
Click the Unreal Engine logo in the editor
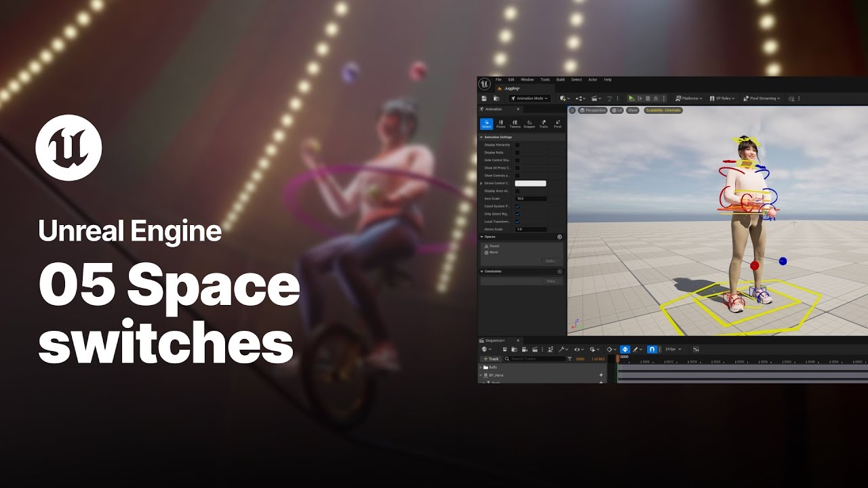coord(484,84)
